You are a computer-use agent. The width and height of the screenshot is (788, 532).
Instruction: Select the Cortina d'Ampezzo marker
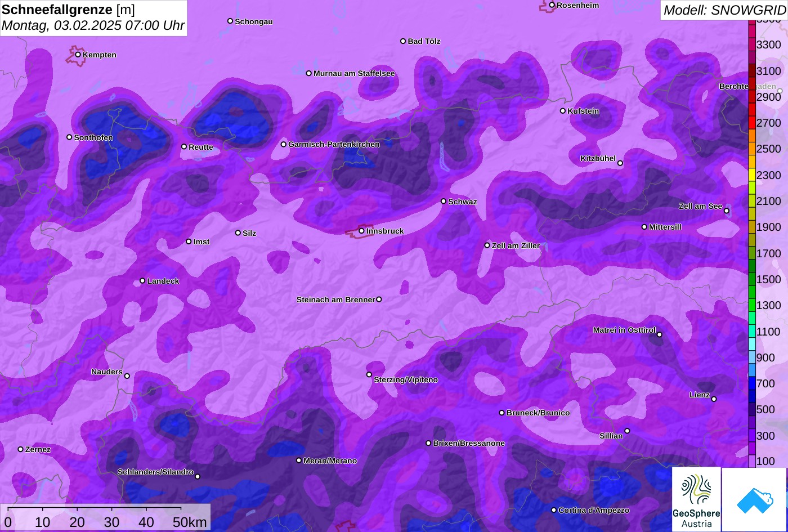[x=554, y=510]
